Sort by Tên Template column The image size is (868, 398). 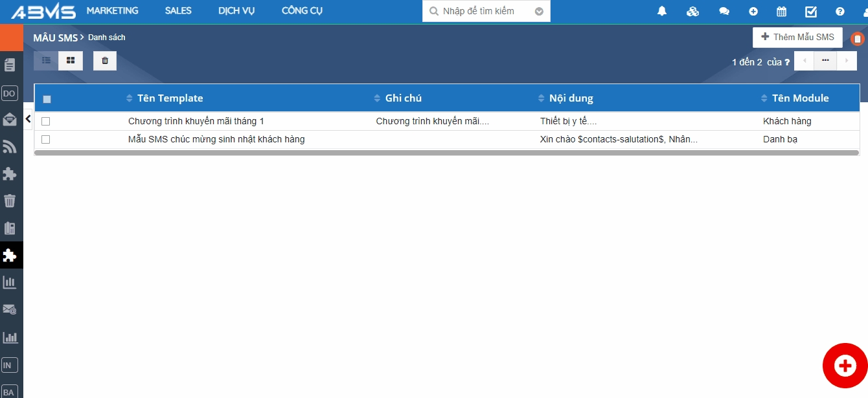[170, 98]
